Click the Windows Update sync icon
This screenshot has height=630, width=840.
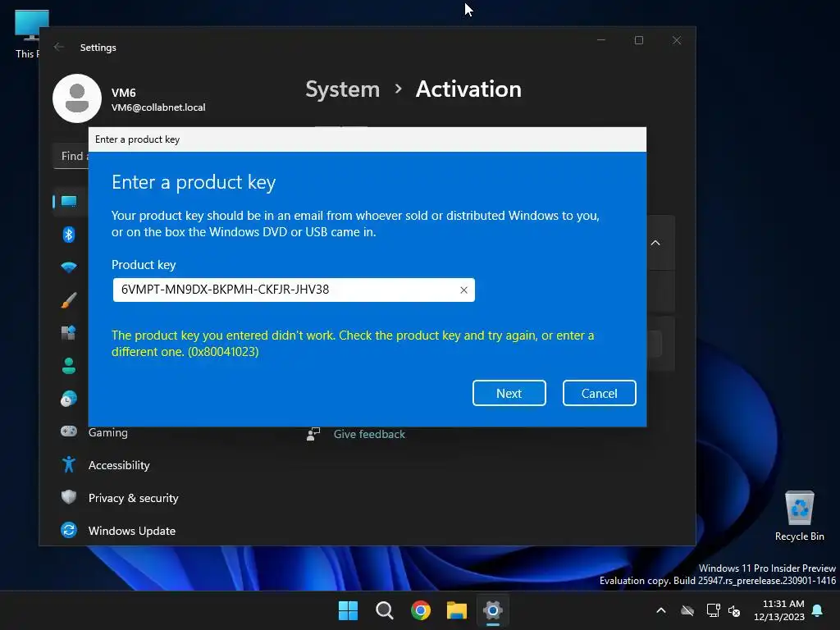click(69, 531)
